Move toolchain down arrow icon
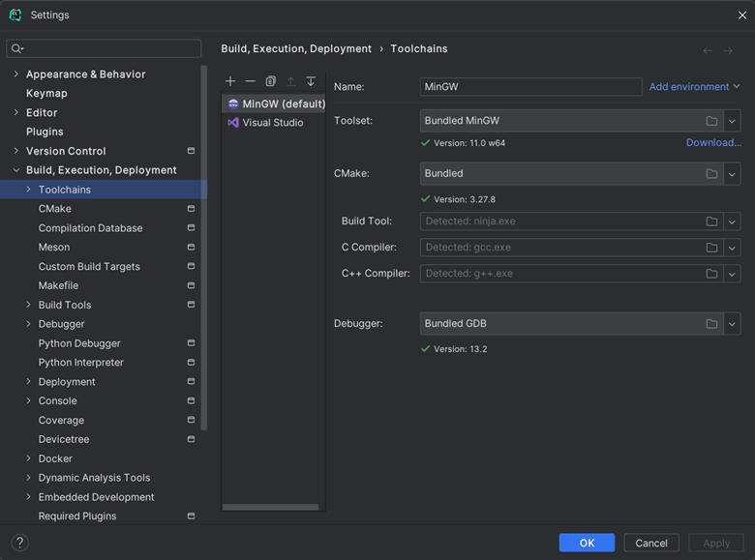Viewport: 755px width, 560px height. [x=311, y=81]
